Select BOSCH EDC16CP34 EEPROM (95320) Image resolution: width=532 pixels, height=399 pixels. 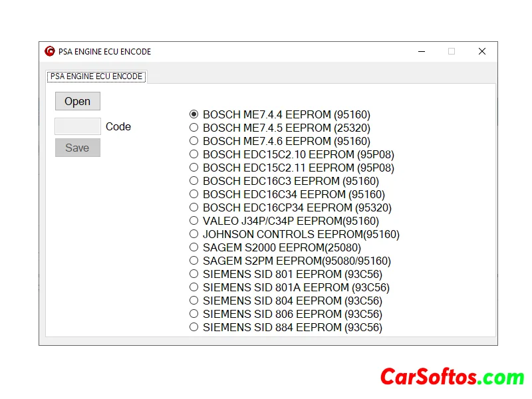pyautogui.click(x=194, y=207)
